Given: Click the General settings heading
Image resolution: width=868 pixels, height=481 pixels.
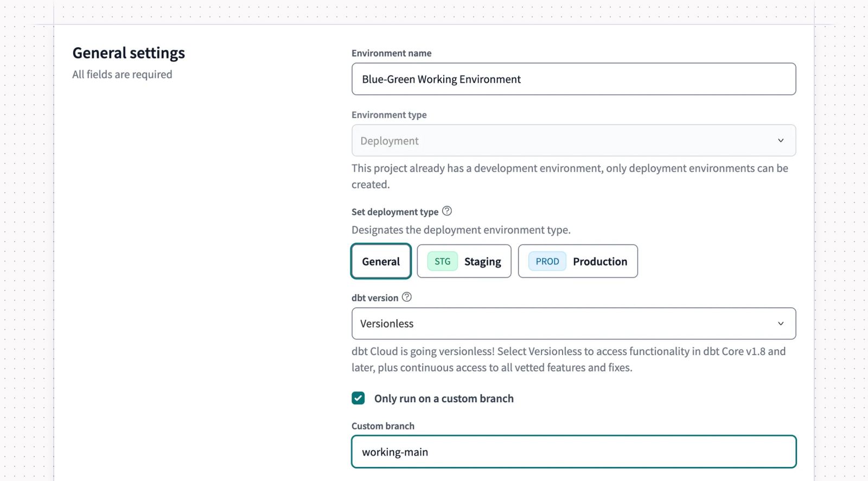Looking at the screenshot, I should coord(129,53).
